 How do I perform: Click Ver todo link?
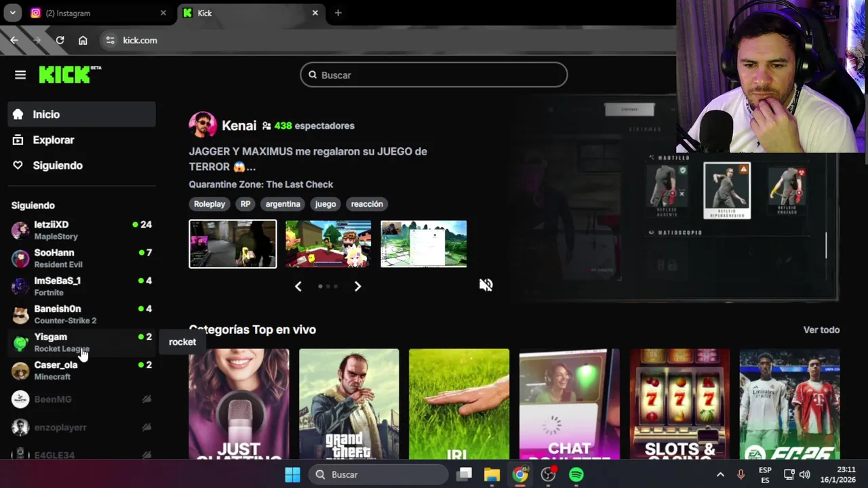(x=821, y=329)
